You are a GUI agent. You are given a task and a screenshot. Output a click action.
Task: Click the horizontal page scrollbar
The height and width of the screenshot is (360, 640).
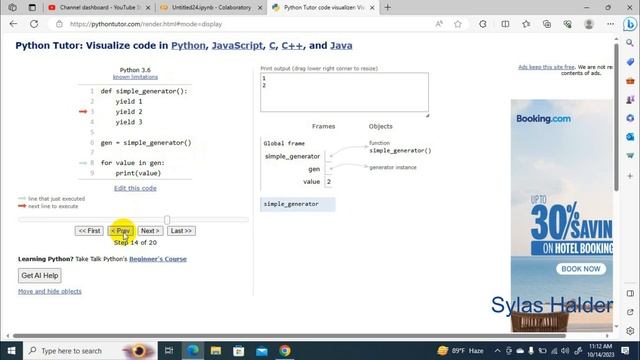[x=289, y=336]
